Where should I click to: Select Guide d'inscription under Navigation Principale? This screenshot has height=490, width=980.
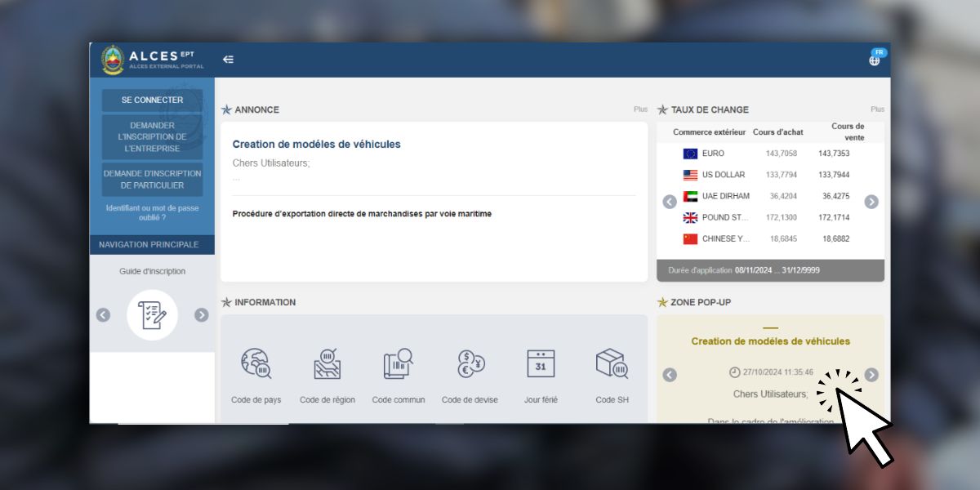152,270
